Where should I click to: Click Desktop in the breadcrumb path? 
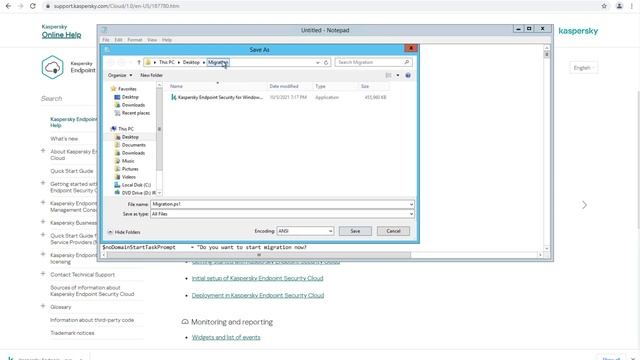tap(191, 62)
